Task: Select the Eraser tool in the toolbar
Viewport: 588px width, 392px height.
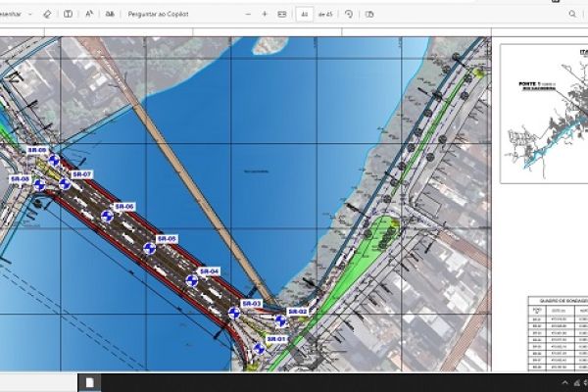Action: (48, 15)
